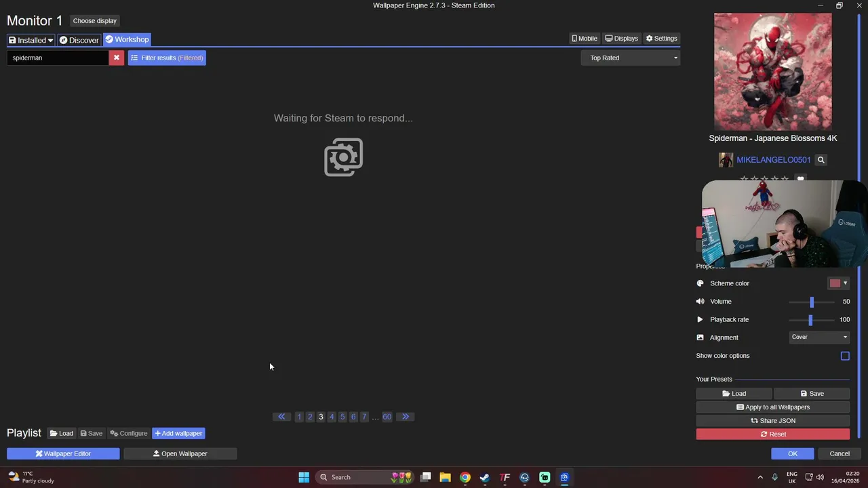
Task: Click Apply to all Wallpapers
Action: coord(773,407)
